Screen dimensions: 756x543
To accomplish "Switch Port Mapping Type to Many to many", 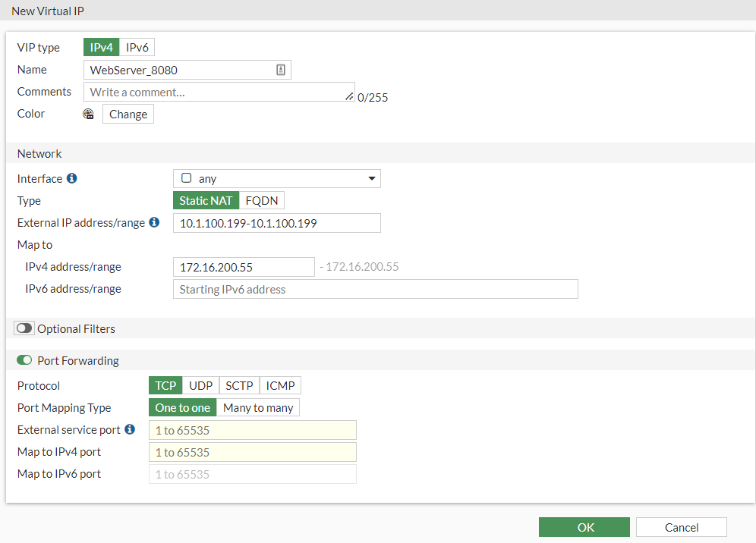I will [x=258, y=407].
